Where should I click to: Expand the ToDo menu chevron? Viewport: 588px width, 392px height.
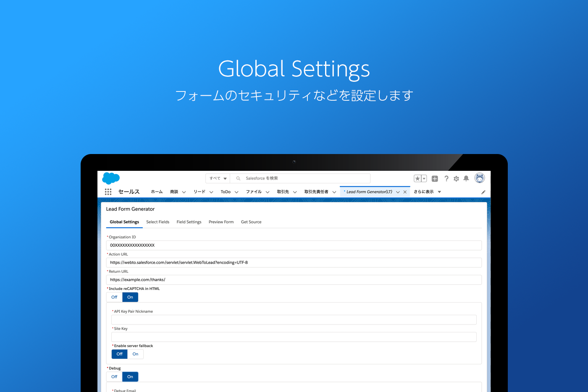point(236,192)
